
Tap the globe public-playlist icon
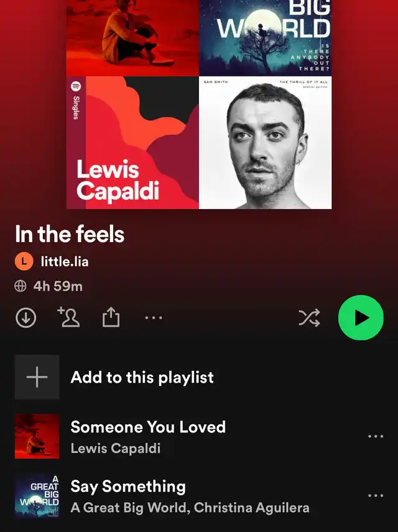pos(21,286)
